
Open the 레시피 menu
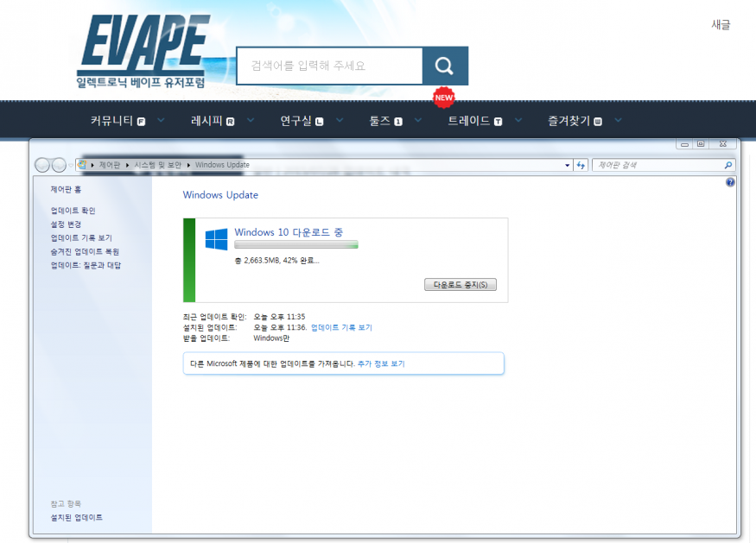206,121
